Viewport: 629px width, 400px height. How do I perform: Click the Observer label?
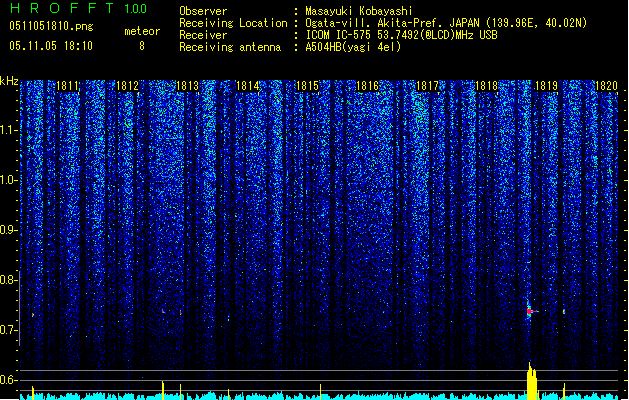tap(203, 11)
